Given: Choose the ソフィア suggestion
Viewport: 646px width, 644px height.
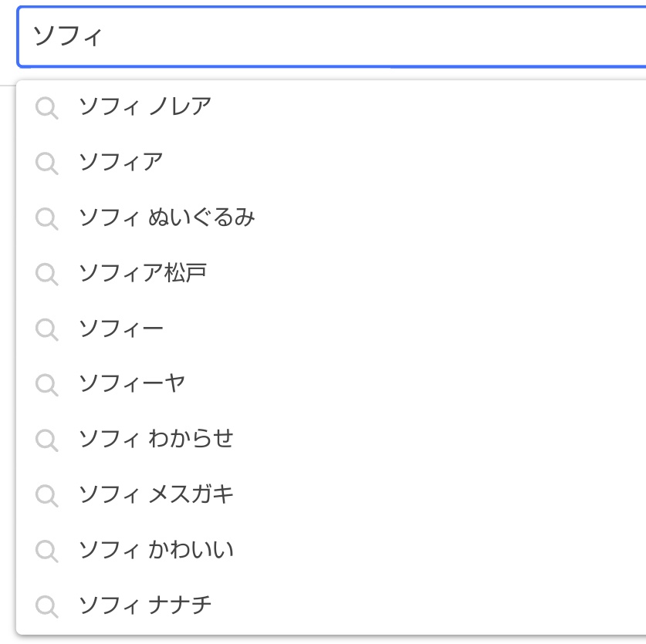Looking at the screenshot, I should tap(331, 163).
